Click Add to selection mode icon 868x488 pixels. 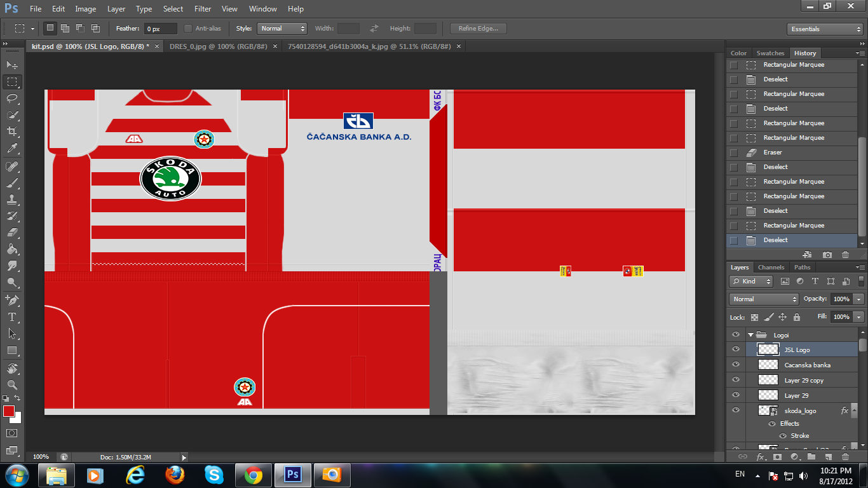(x=65, y=29)
